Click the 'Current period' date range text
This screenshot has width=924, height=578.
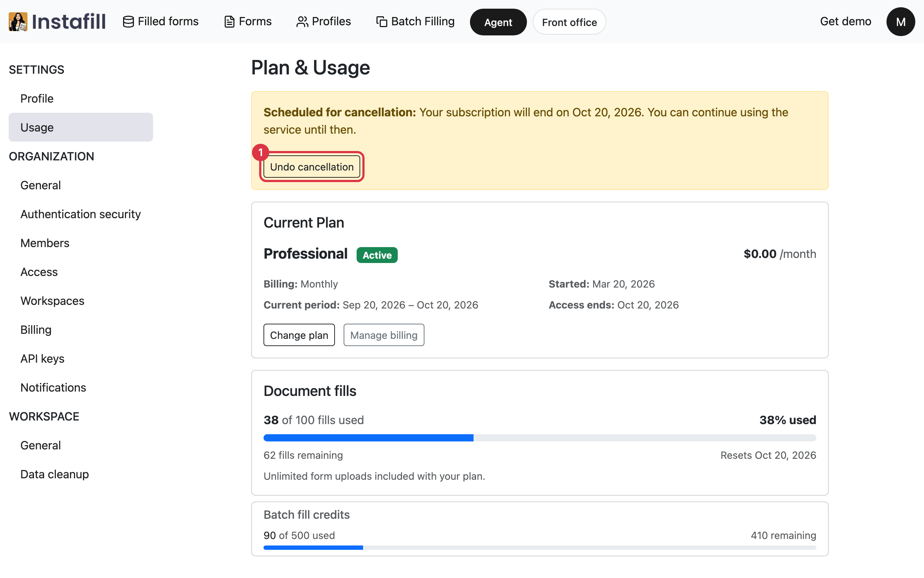point(371,305)
